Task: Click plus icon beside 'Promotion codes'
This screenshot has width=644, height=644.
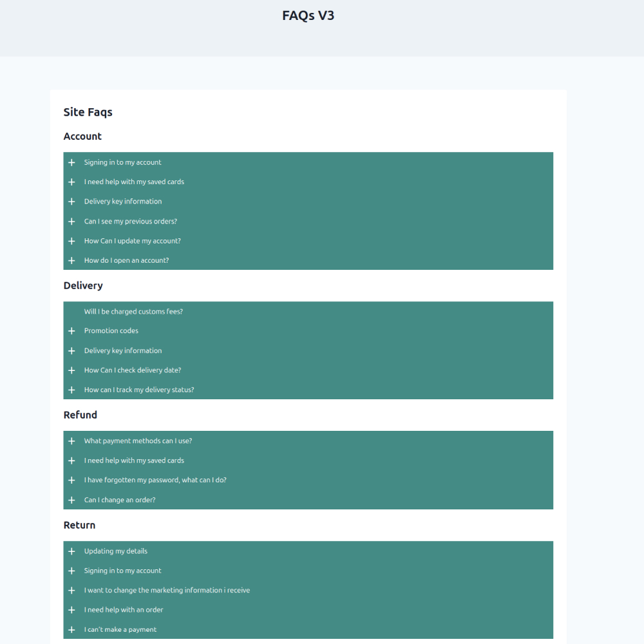Action: tap(71, 331)
